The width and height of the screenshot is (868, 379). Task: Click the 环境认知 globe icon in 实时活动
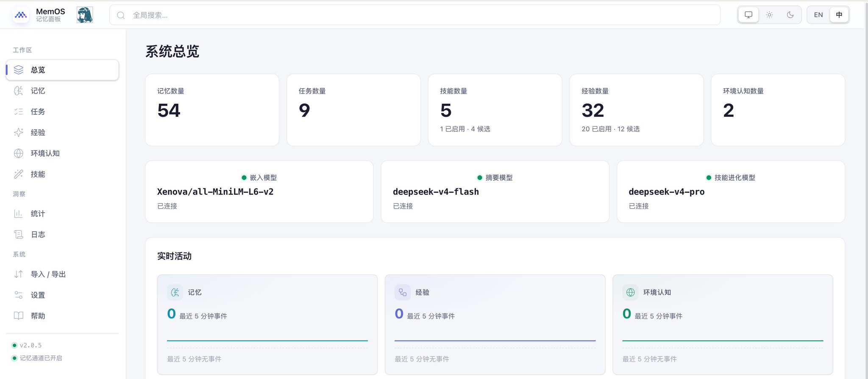pyautogui.click(x=630, y=292)
